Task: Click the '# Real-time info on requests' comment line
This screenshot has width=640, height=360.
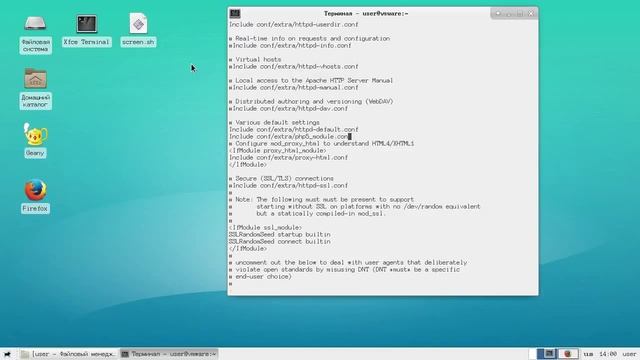Action: [309, 38]
